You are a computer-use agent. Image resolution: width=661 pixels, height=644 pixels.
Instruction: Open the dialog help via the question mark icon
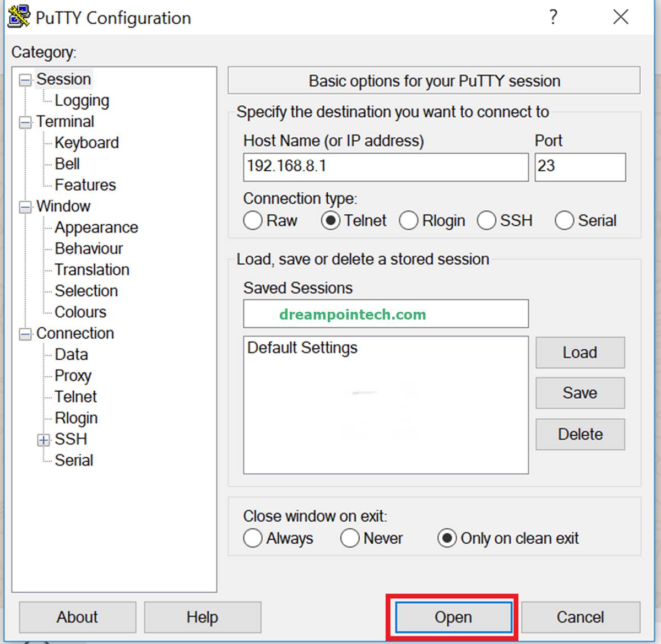click(552, 17)
